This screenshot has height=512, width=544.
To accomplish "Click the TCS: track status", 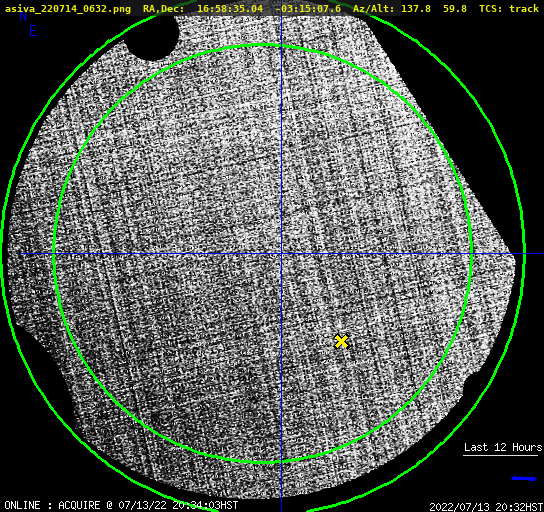I will 509,9.
